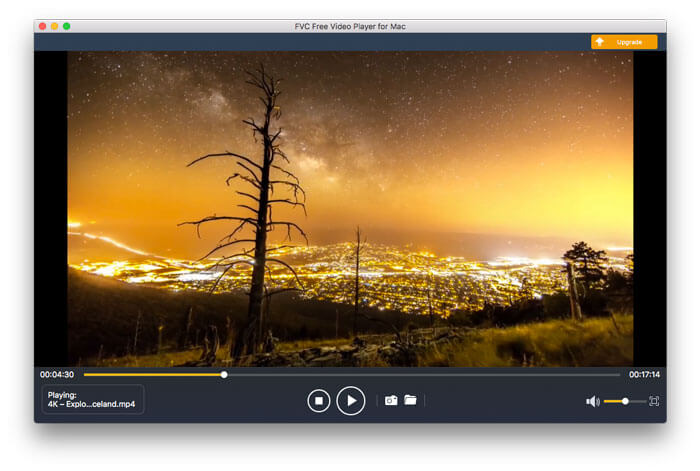Click the playback progress knob
The width and height of the screenshot is (700, 471).
click(224, 375)
